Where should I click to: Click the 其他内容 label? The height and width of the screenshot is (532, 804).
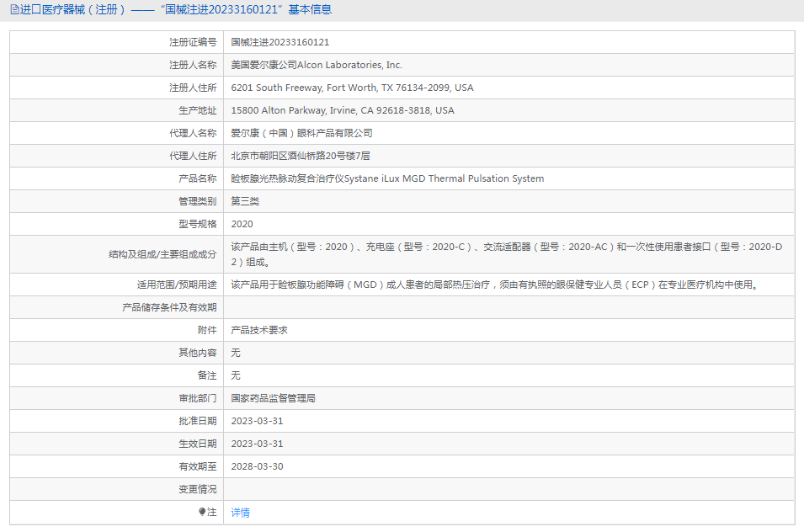(197, 353)
